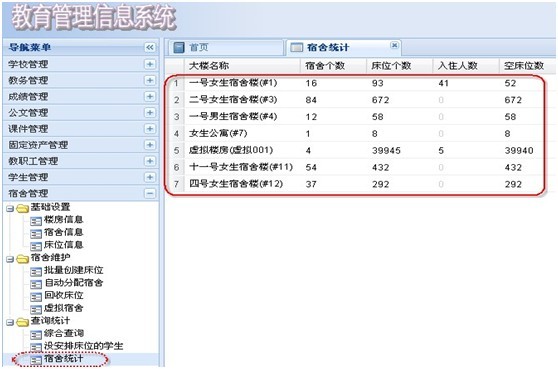The width and height of the screenshot is (558, 369).
Task: Expand the 公文管理 section
Action: pos(150,113)
